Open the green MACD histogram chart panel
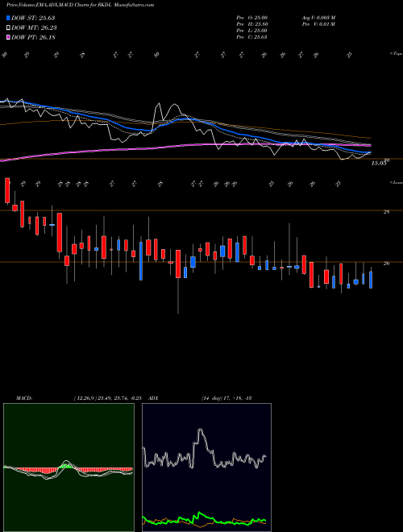403x532 pixels. [x=69, y=468]
